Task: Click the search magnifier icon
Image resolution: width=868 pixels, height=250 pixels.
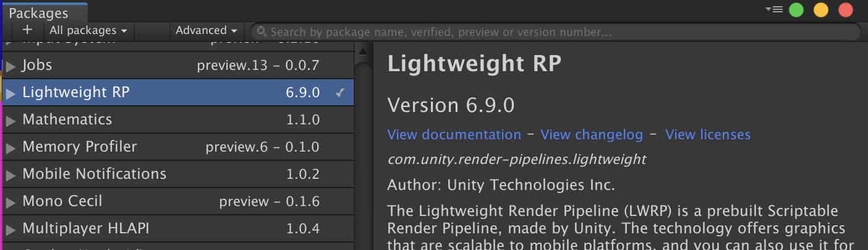Action: [262, 31]
